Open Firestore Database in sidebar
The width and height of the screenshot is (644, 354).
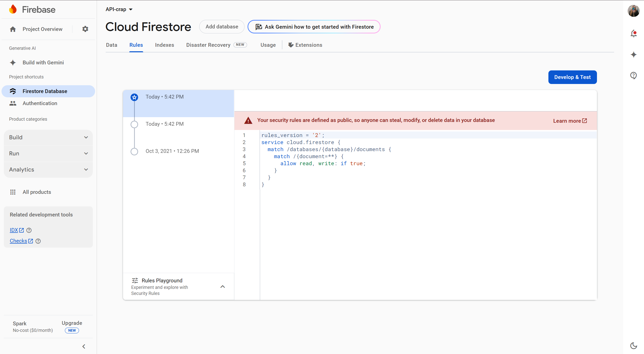pos(48,91)
